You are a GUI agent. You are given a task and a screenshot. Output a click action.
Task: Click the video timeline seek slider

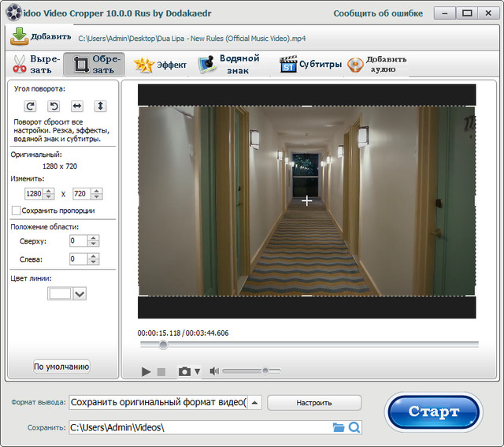[x=309, y=345]
